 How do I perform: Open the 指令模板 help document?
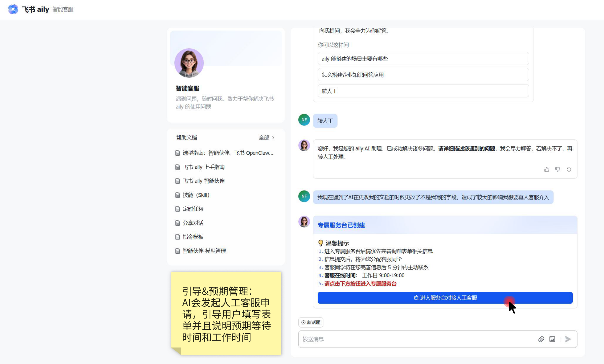point(193,237)
